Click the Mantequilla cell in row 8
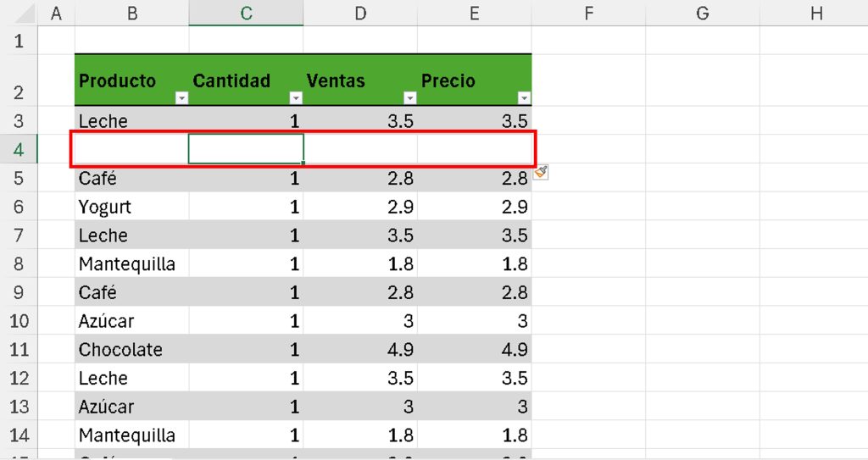The height and width of the screenshot is (460, 868). point(127,263)
